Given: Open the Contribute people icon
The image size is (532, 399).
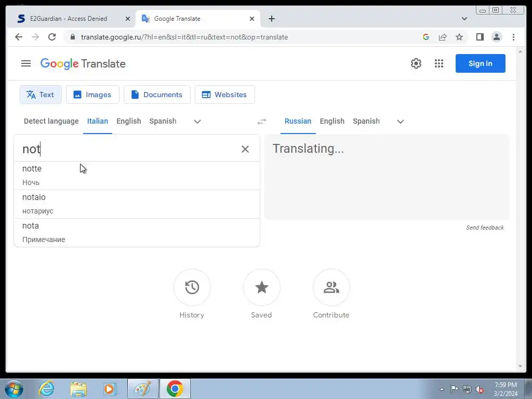Looking at the screenshot, I should pos(331,287).
